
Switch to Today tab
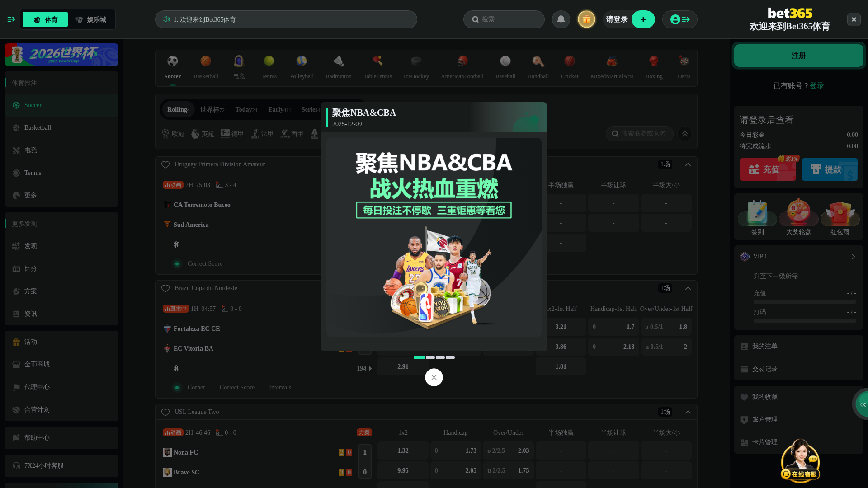(x=246, y=110)
